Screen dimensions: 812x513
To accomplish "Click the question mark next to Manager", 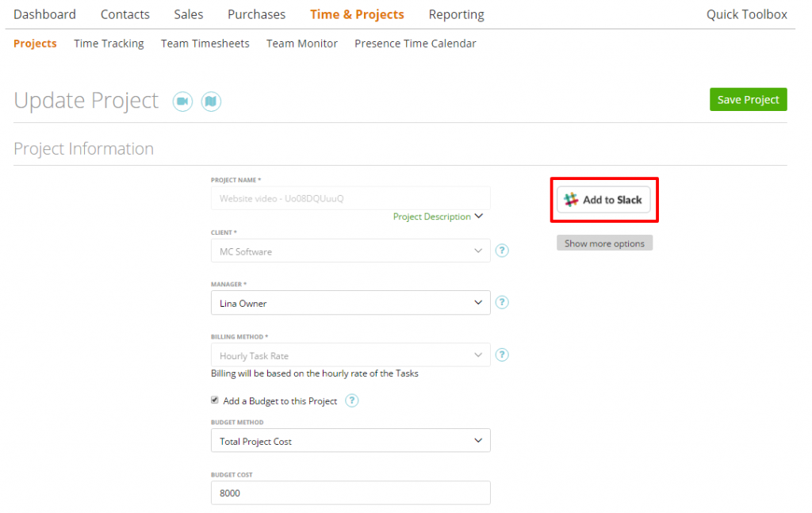I will point(502,302).
